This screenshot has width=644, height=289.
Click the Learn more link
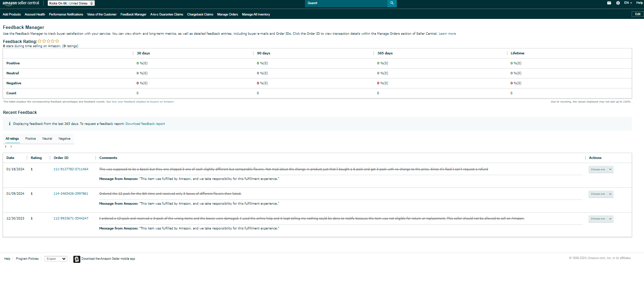[447, 34]
